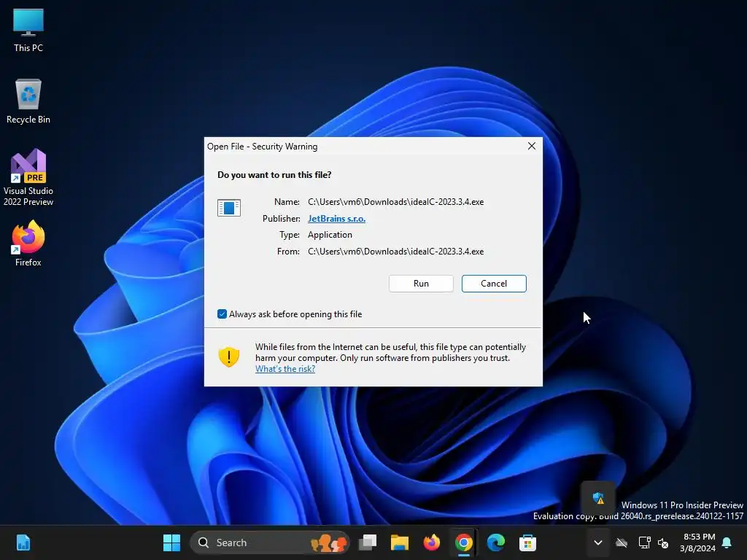747x560 pixels.
Task: Click the search highlight illustration in taskbar
Action: (328, 542)
